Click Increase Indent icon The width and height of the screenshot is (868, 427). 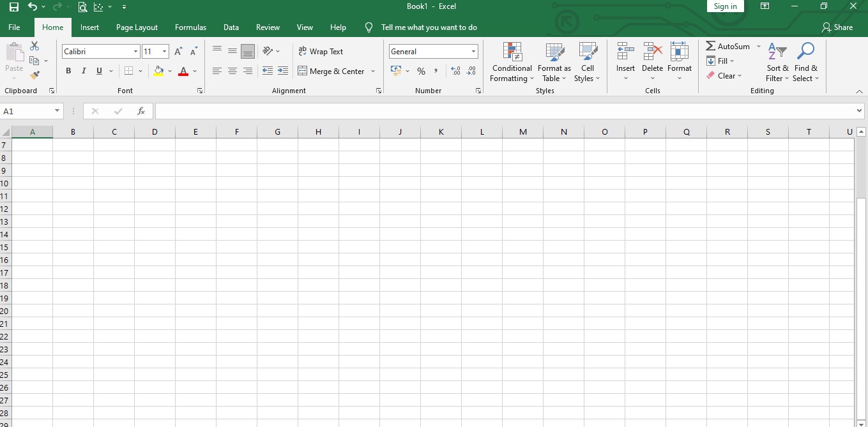click(283, 71)
